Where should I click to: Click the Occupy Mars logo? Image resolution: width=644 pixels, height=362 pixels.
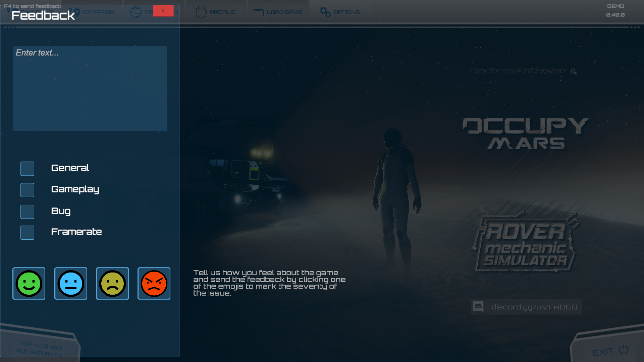(526, 133)
